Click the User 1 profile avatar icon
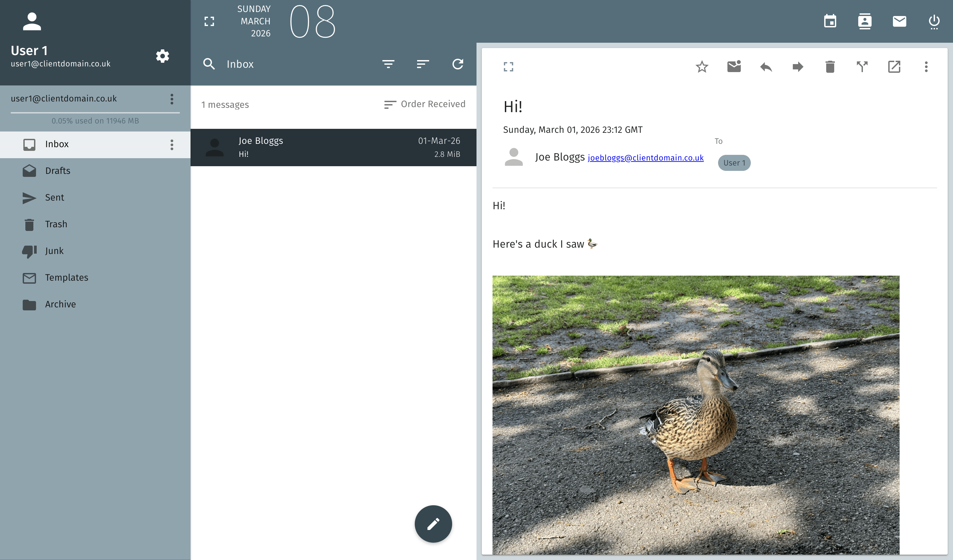 click(x=32, y=22)
